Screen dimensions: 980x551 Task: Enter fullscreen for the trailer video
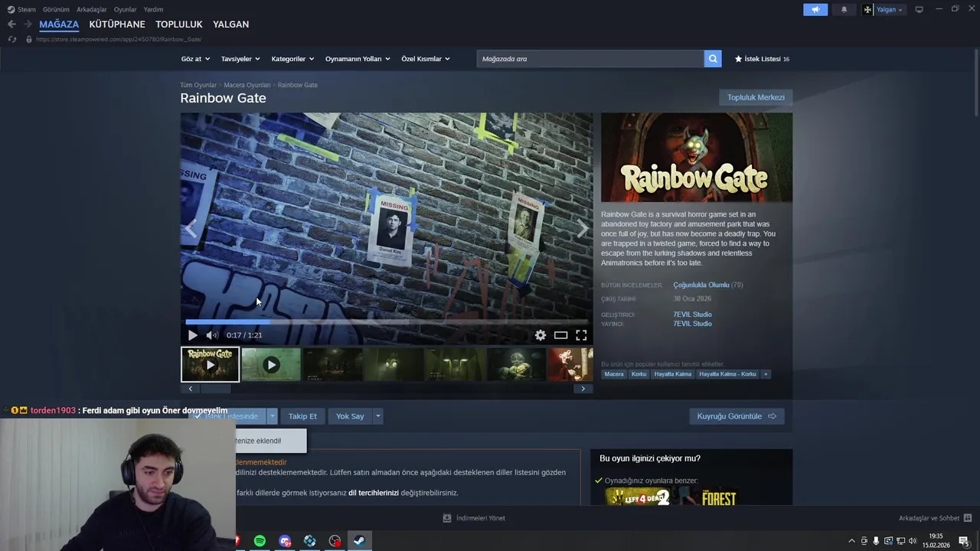pos(581,335)
